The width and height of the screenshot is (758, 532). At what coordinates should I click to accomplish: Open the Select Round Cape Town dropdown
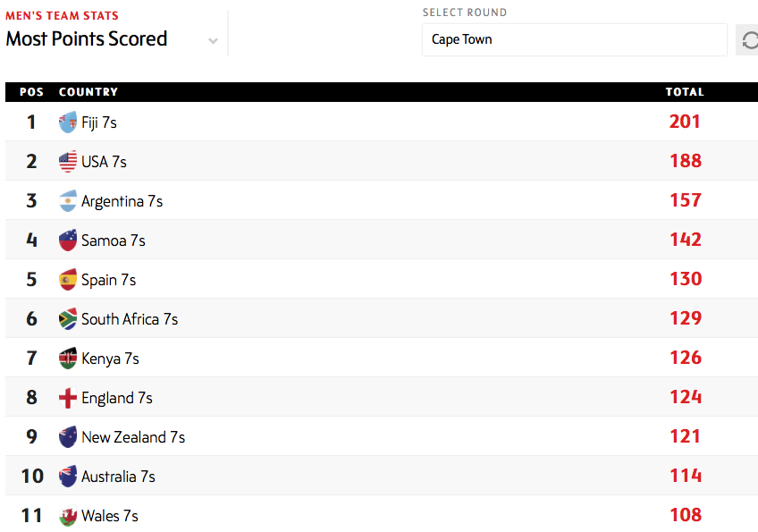click(x=574, y=39)
